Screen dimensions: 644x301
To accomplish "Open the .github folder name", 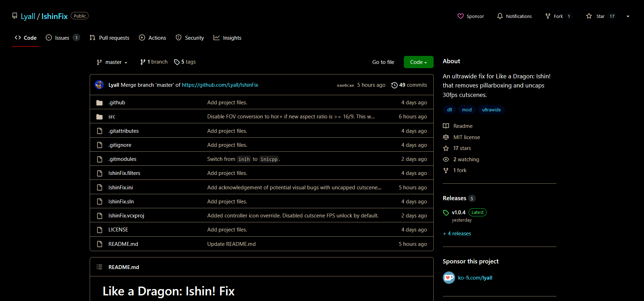I will point(116,103).
